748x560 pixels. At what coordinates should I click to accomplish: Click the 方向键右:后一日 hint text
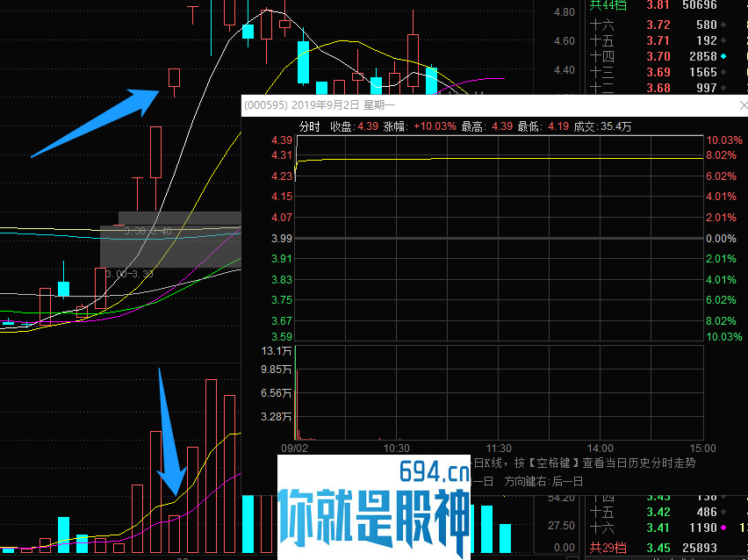(543, 481)
